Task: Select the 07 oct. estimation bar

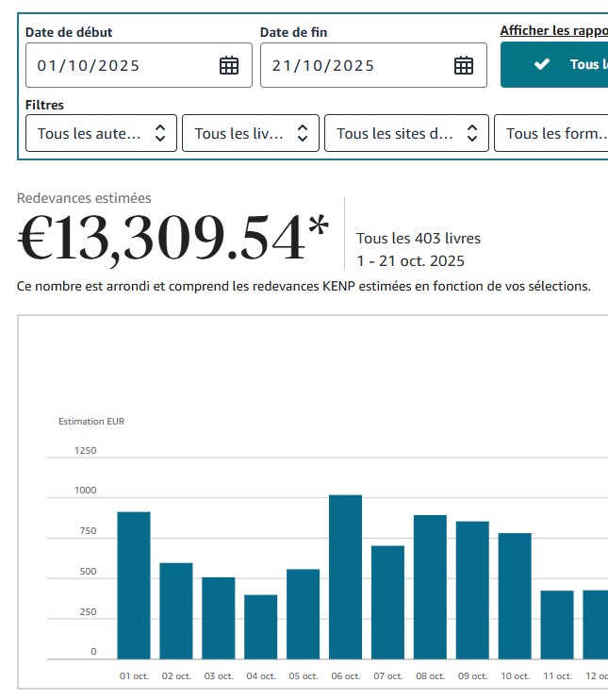Action: click(x=387, y=602)
